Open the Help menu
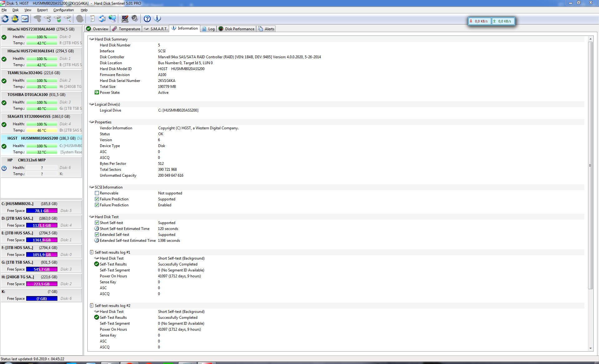Image resolution: width=599 pixels, height=364 pixels. (84, 10)
